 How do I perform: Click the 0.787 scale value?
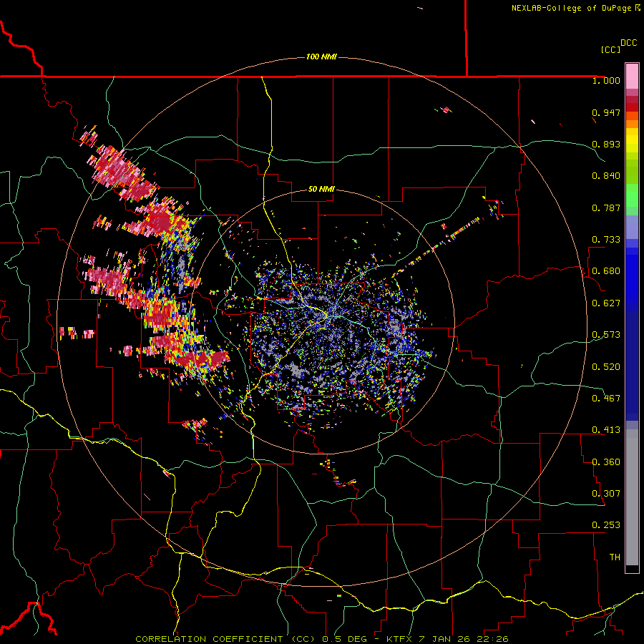606,208
